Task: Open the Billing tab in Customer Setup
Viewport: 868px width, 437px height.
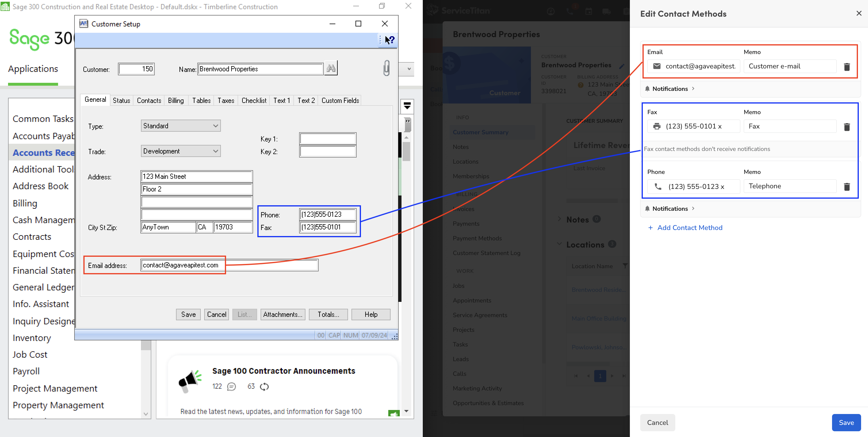Action: pyautogui.click(x=175, y=100)
